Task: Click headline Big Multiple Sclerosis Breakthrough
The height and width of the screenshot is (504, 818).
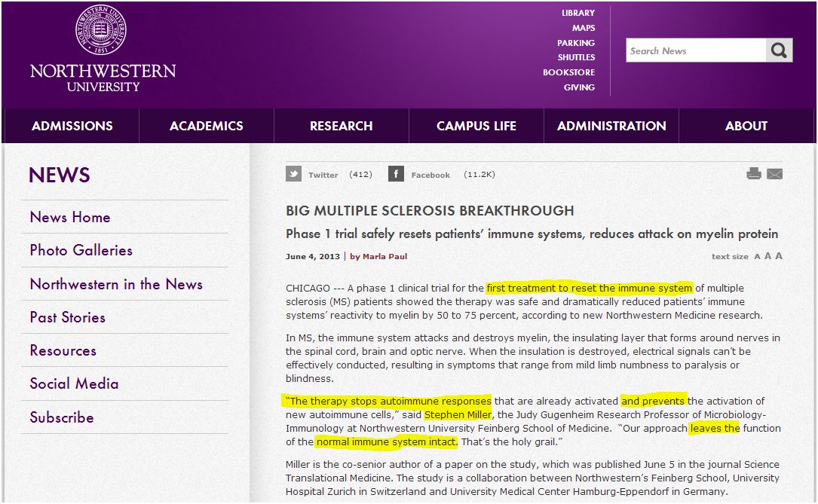Action: [x=430, y=210]
